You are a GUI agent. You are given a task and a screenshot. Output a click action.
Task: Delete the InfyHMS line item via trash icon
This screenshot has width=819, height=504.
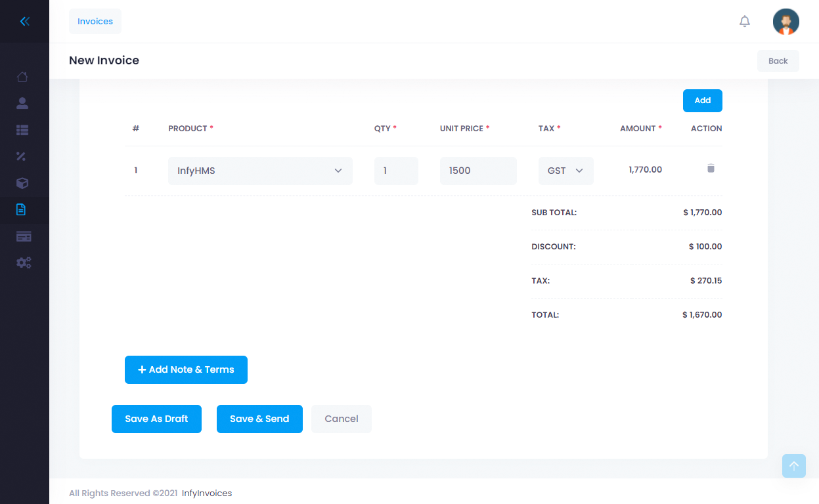click(x=711, y=169)
